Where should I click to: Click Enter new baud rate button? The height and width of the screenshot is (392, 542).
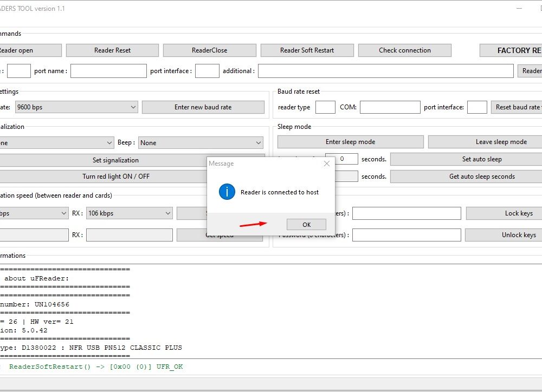click(203, 107)
